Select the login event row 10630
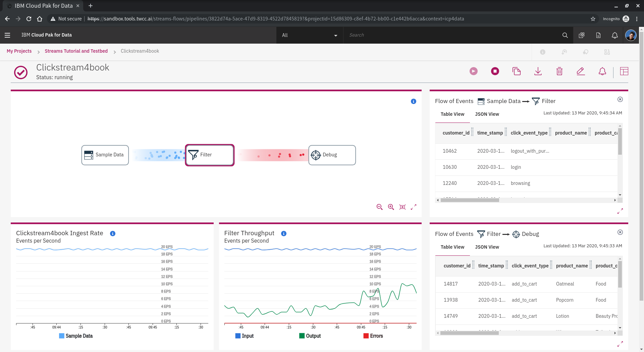The width and height of the screenshot is (644, 352). click(526, 167)
